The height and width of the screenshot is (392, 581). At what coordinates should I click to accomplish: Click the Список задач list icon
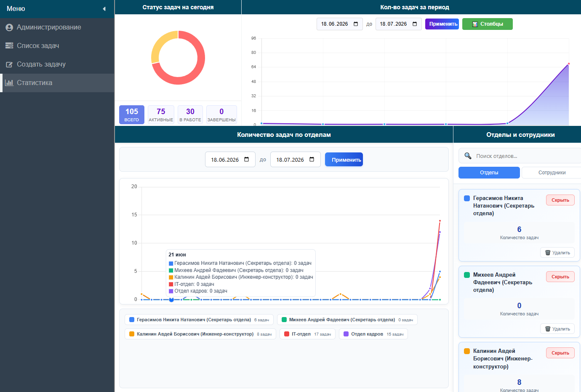(9, 45)
